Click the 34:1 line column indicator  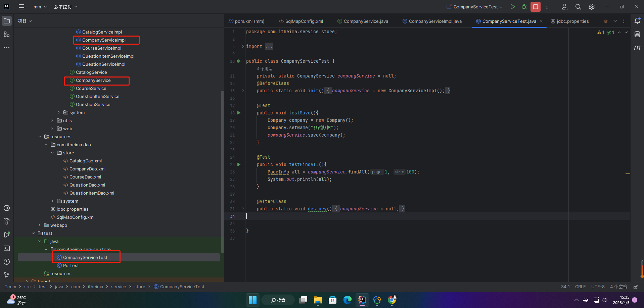(x=565, y=287)
